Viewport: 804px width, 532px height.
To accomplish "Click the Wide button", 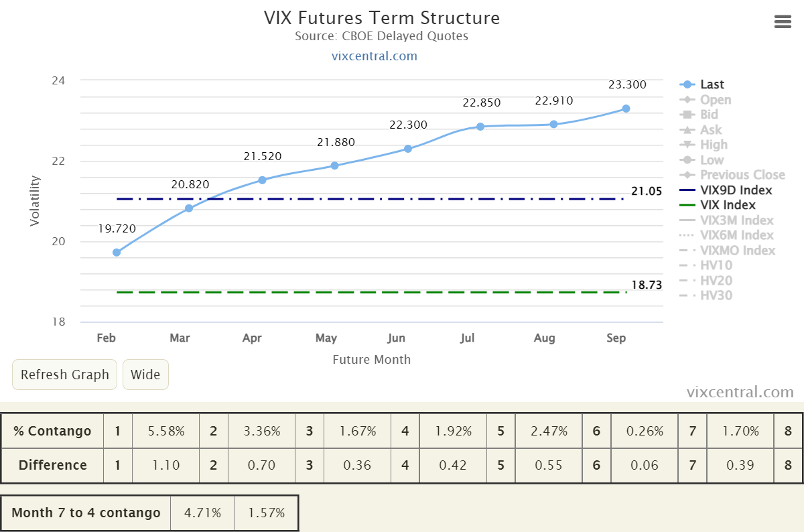I will (x=145, y=375).
